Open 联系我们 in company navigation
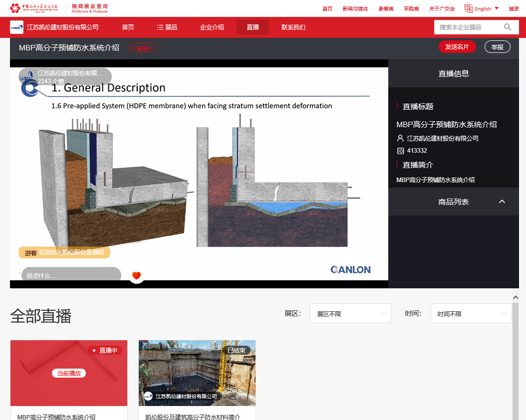 293,27
